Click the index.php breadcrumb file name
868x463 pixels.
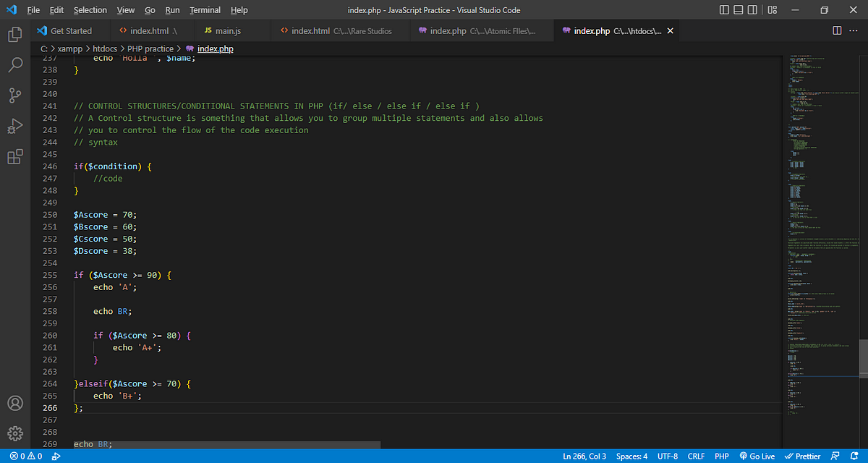tap(216, 48)
